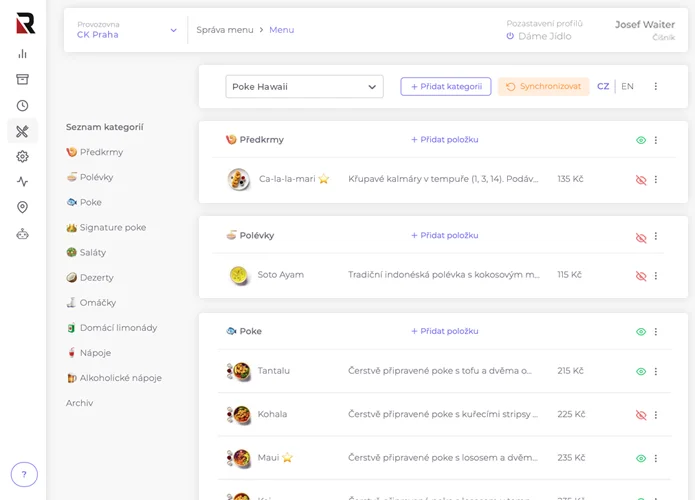Go to Domácí limonády category
Viewport: 695px width, 500px height.
(x=117, y=328)
